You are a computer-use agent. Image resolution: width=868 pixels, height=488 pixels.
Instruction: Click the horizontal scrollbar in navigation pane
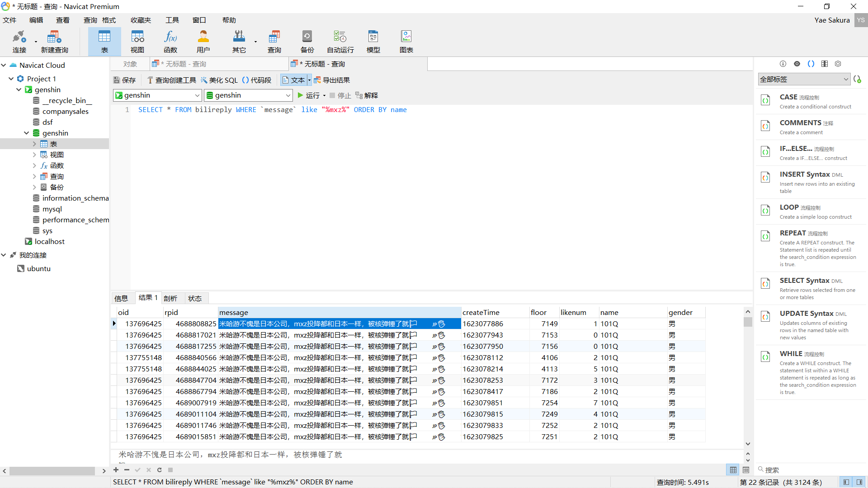click(x=52, y=471)
